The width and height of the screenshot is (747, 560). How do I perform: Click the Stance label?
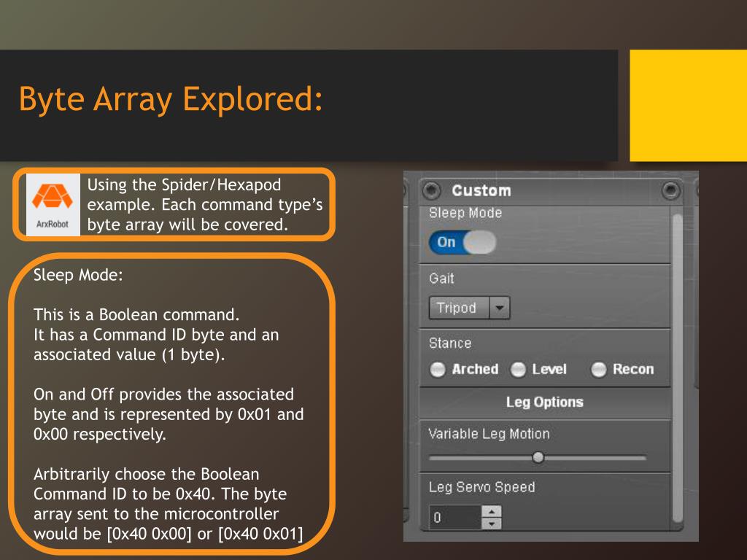point(450,343)
